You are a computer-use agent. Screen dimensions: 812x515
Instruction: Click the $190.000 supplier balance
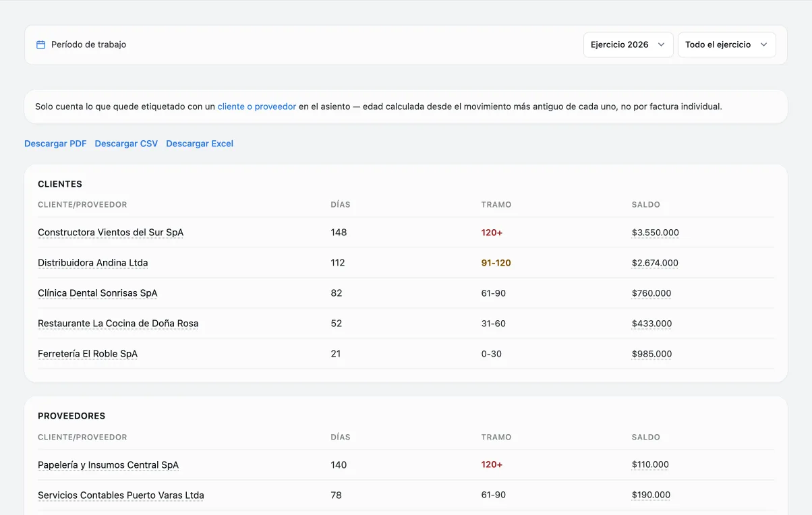[651, 495]
